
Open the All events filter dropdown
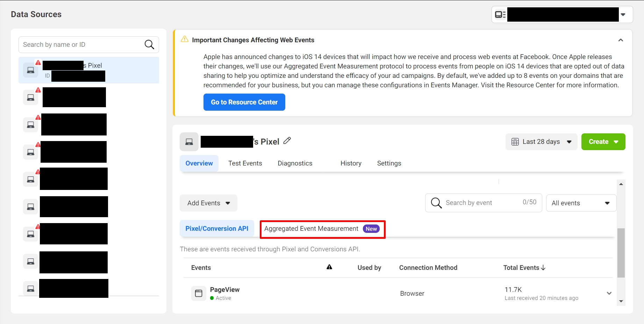click(x=581, y=203)
